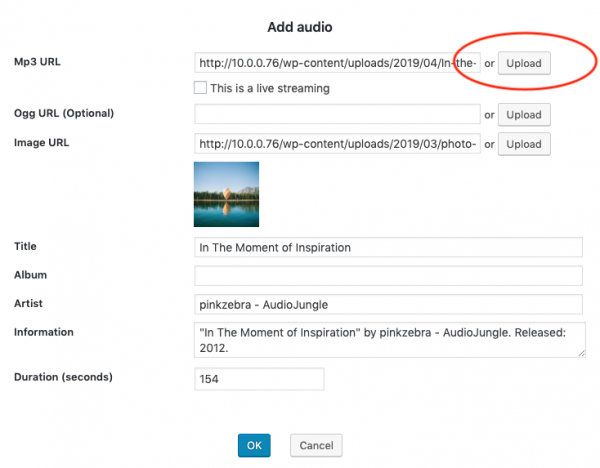Focus the Artist field showing pinkzebra
The height and width of the screenshot is (468, 600).
(x=388, y=304)
